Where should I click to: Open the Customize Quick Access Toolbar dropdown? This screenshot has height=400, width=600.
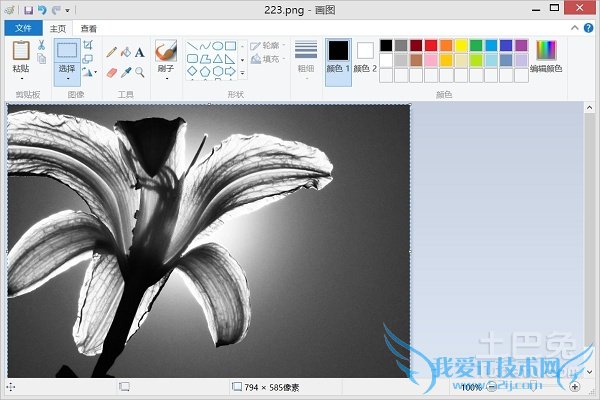68,11
